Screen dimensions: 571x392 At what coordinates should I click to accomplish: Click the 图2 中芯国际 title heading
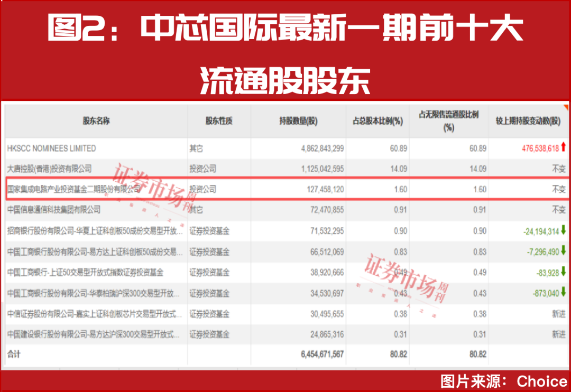click(x=285, y=54)
